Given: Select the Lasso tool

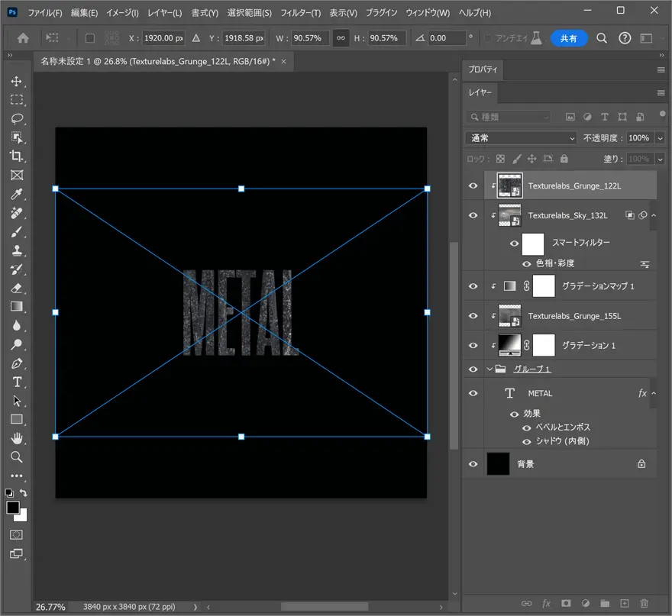Looking at the screenshot, I should coord(17,118).
